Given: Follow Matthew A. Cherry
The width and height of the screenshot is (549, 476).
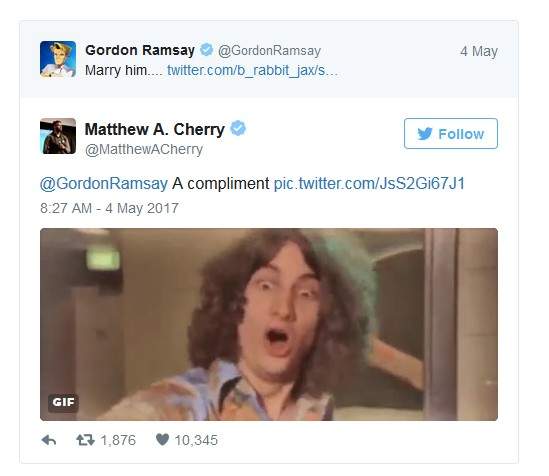Looking at the screenshot, I should 451,134.
